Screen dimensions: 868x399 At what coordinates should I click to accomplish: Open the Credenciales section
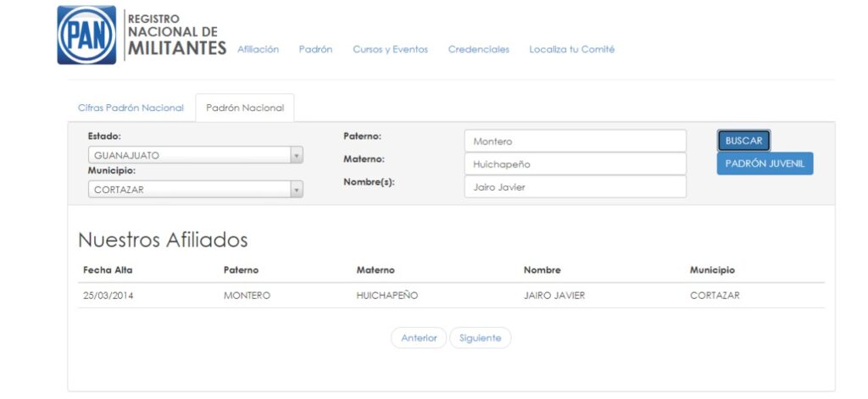pyautogui.click(x=478, y=49)
